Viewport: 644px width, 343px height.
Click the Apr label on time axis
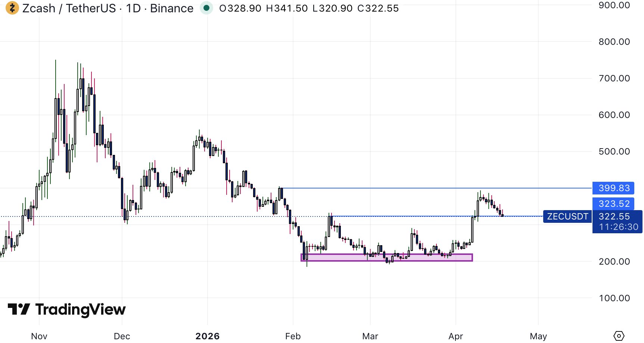pyautogui.click(x=455, y=336)
